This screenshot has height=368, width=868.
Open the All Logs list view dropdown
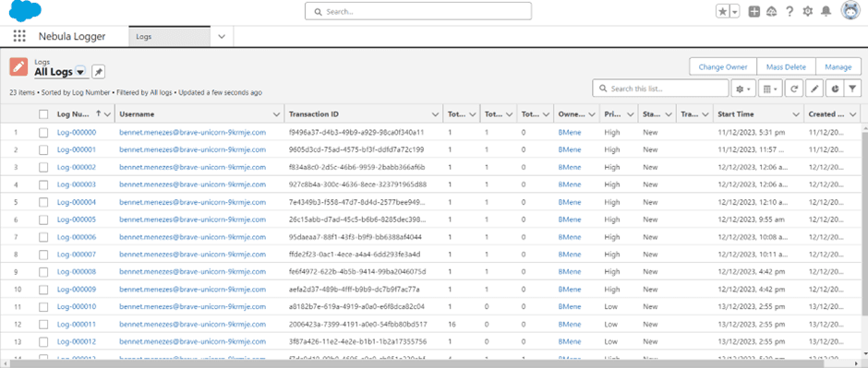[x=80, y=72]
